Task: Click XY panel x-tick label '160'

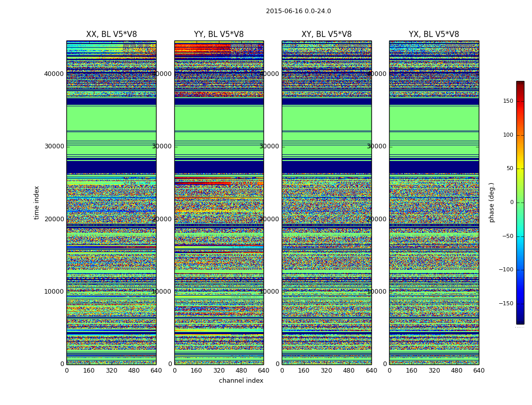Action: pos(303,371)
